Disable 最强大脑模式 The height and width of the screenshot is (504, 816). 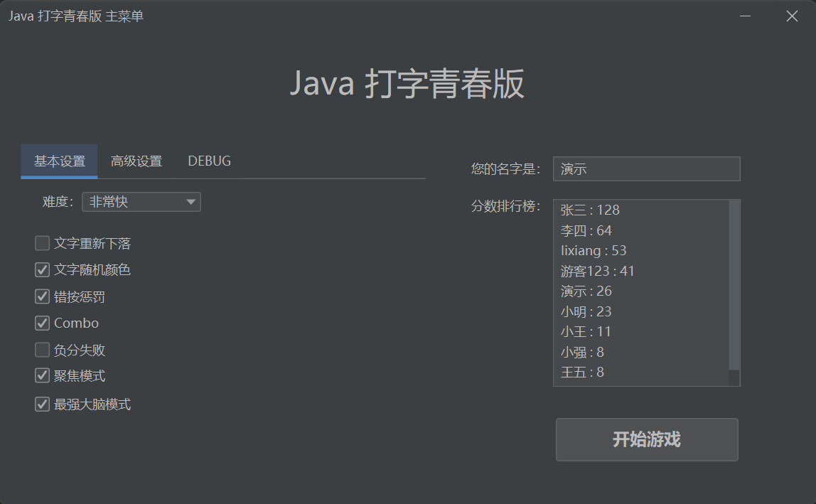(41, 404)
